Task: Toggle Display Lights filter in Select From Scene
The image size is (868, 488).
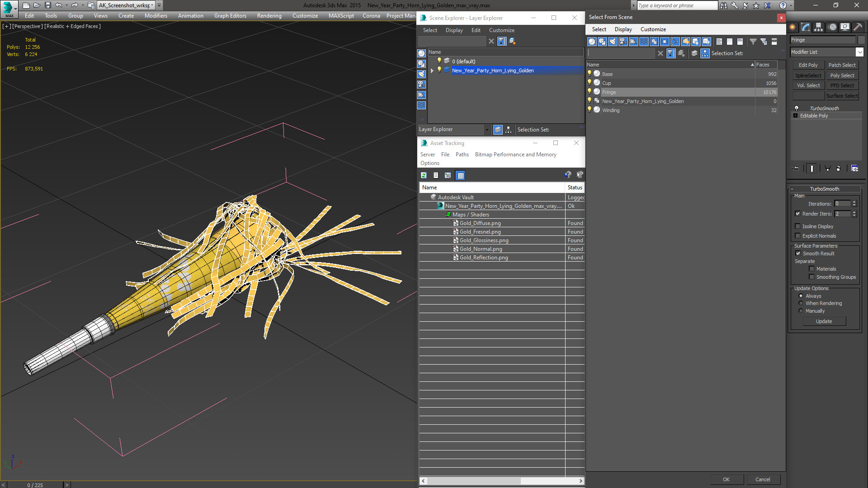Action: pyautogui.click(x=613, y=42)
